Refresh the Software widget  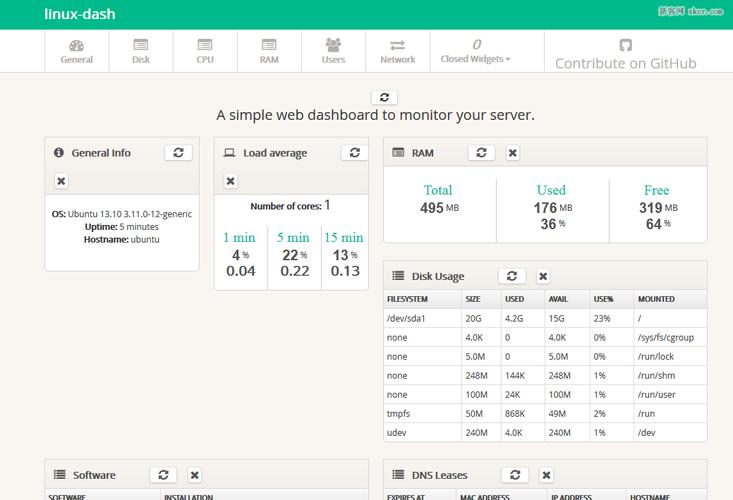[x=163, y=475]
